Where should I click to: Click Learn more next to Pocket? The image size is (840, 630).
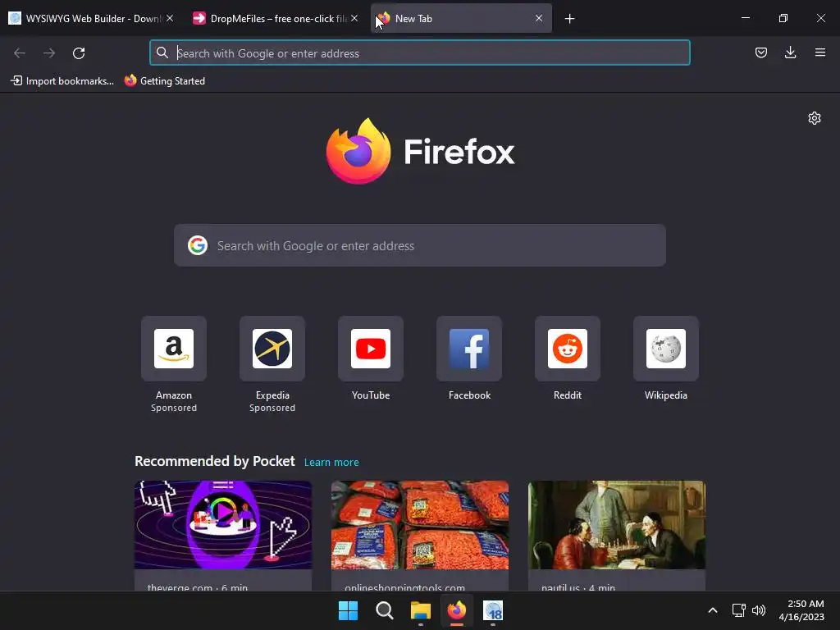[x=331, y=463]
